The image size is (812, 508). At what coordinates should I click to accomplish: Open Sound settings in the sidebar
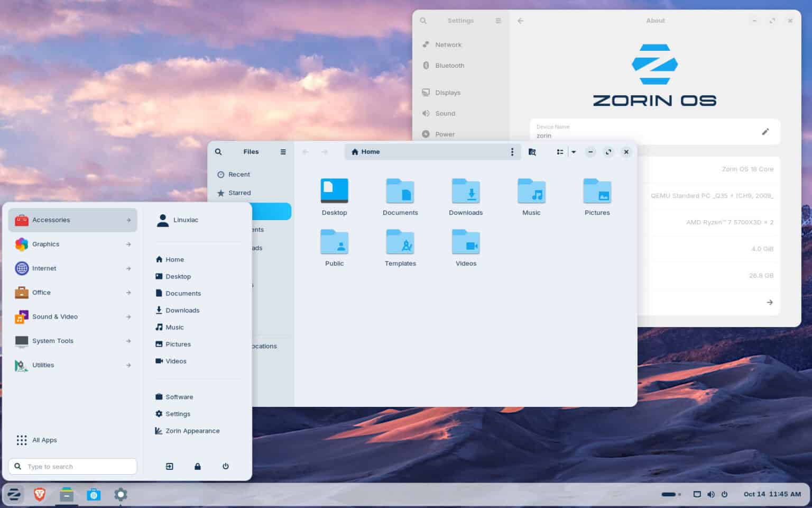pos(445,113)
